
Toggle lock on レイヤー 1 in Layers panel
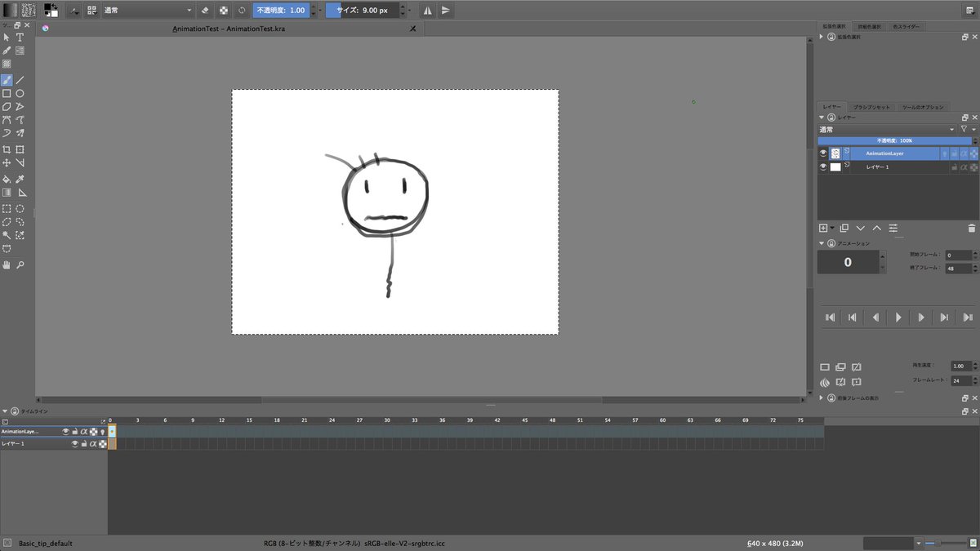[954, 167]
